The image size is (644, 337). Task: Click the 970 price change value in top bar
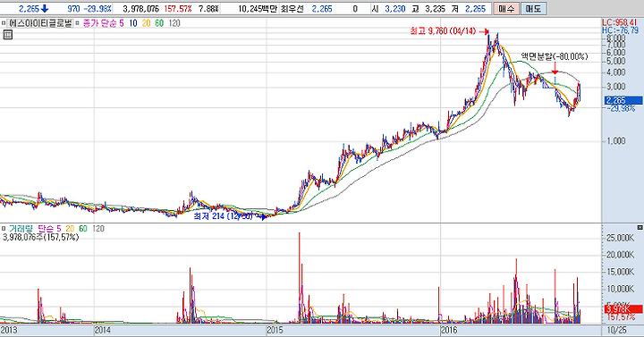click(73, 9)
